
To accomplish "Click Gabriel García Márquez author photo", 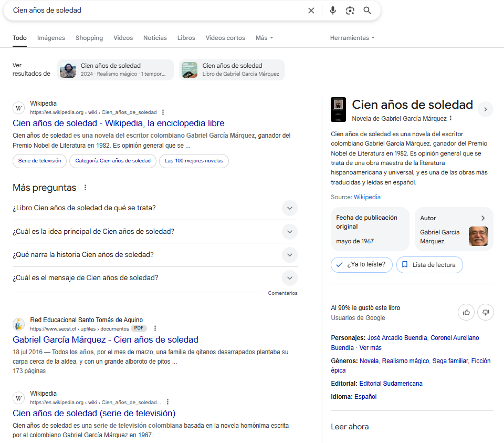I will pos(478,236).
